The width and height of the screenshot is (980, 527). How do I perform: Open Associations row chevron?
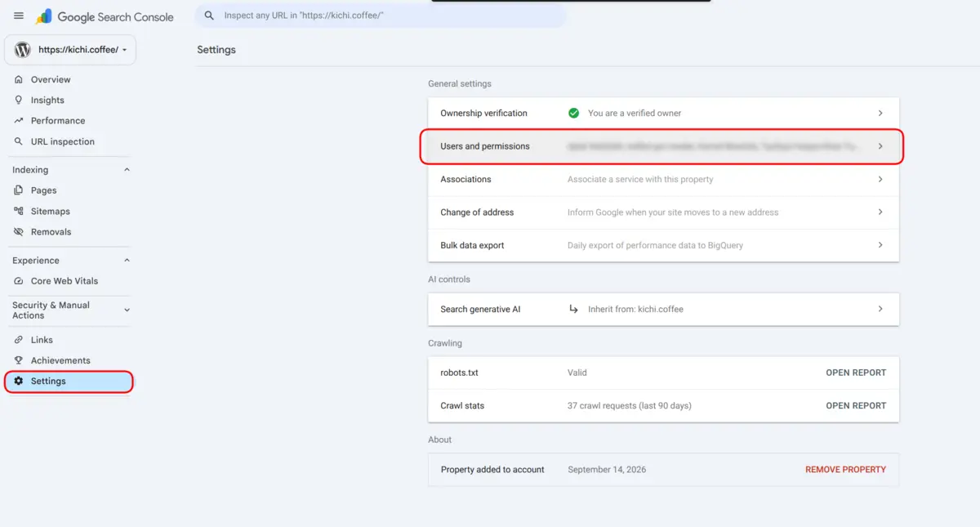tap(880, 179)
